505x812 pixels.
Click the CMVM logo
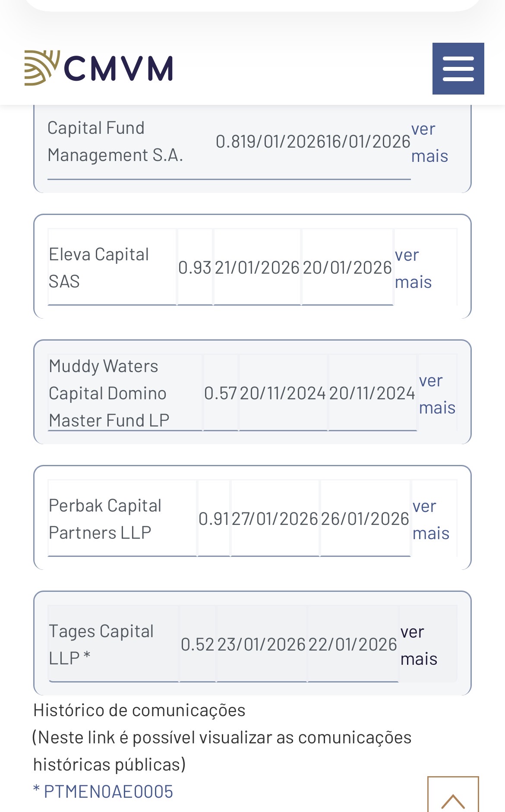(x=99, y=68)
